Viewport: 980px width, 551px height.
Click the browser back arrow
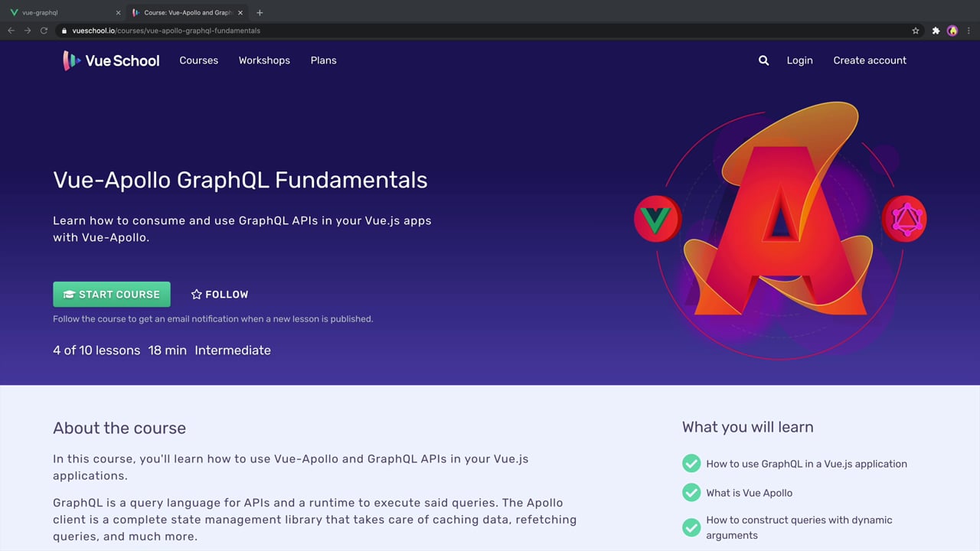pyautogui.click(x=11, y=31)
